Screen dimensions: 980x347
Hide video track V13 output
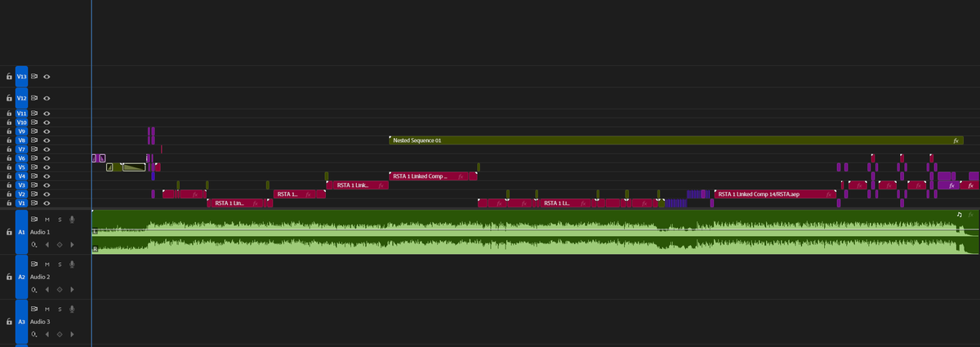47,77
